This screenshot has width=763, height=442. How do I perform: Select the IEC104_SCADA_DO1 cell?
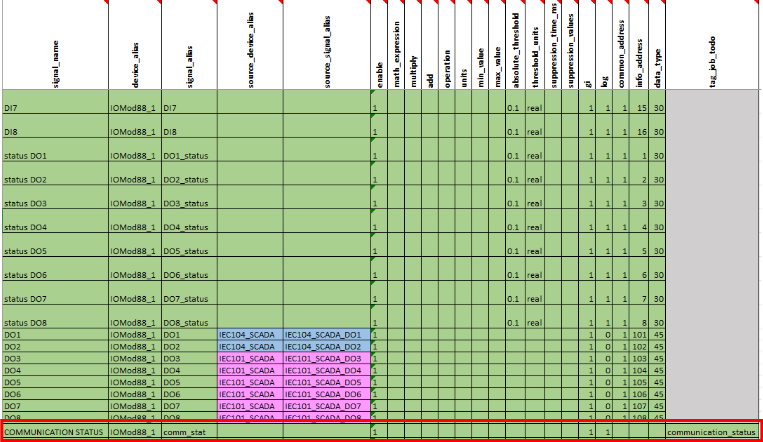tap(327, 334)
